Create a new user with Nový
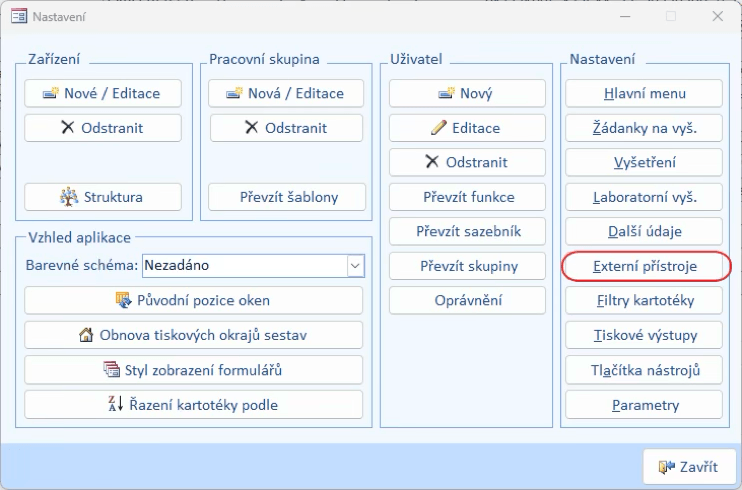 467,93
